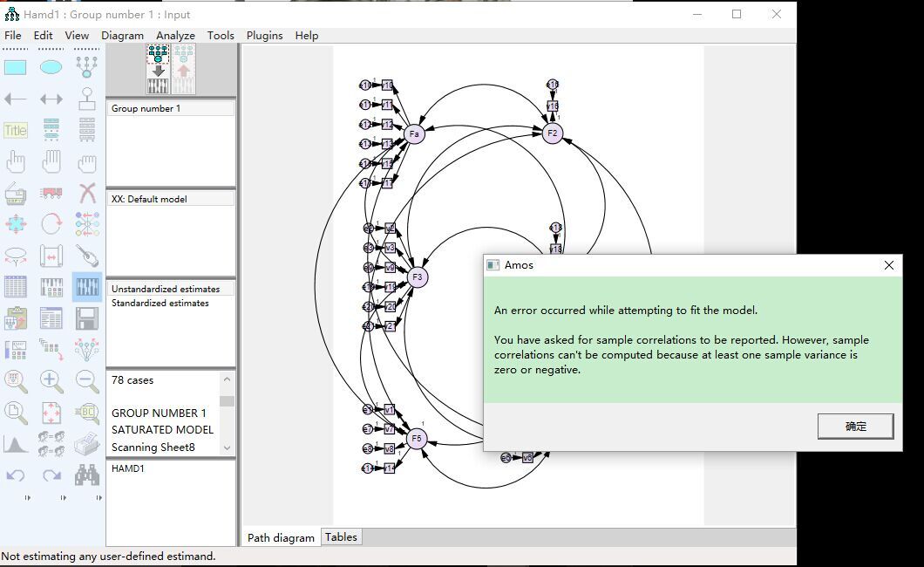Switch to the Tables tab
924x567 pixels.
[x=341, y=537]
